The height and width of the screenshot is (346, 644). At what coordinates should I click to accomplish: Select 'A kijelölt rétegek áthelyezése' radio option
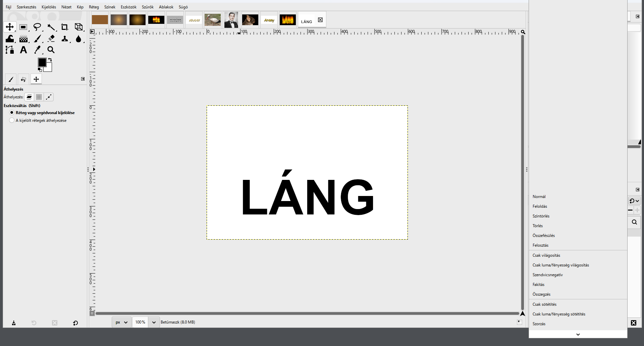(x=38, y=120)
